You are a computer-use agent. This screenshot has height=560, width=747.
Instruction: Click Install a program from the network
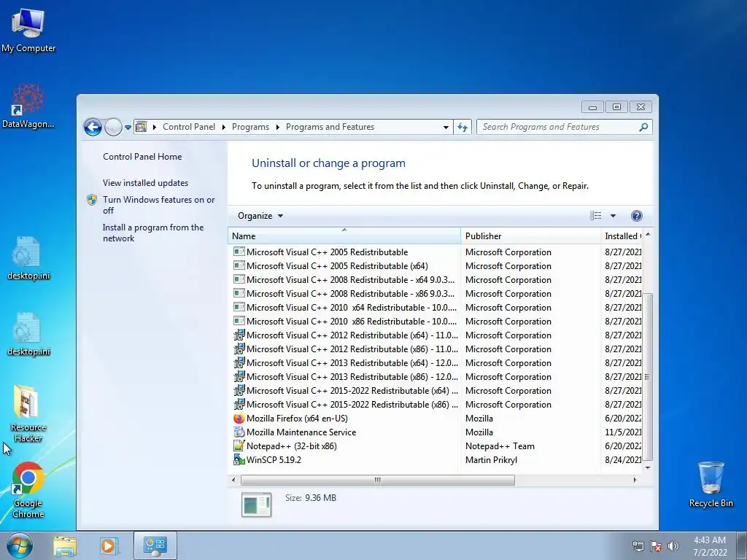153,233
